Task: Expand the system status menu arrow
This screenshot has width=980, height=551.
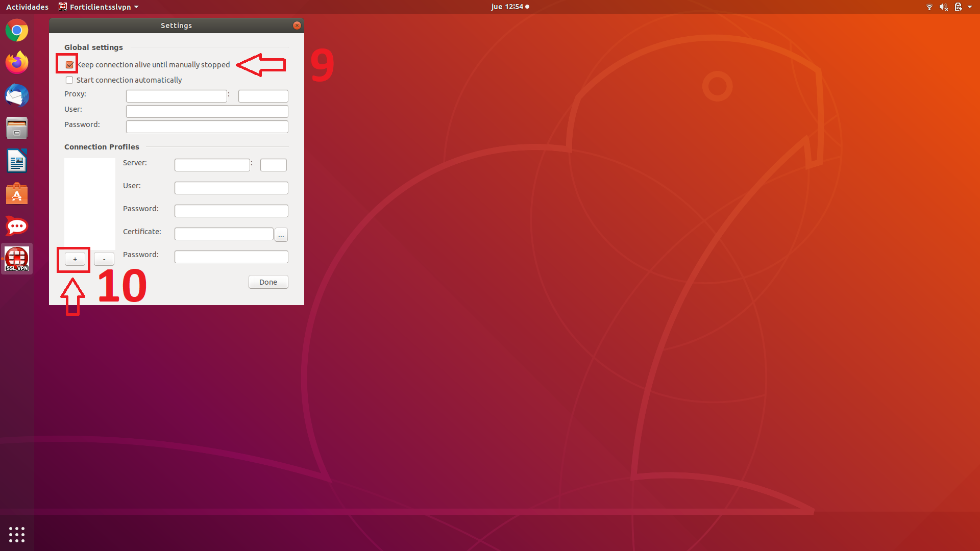Action: (x=970, y=7)
